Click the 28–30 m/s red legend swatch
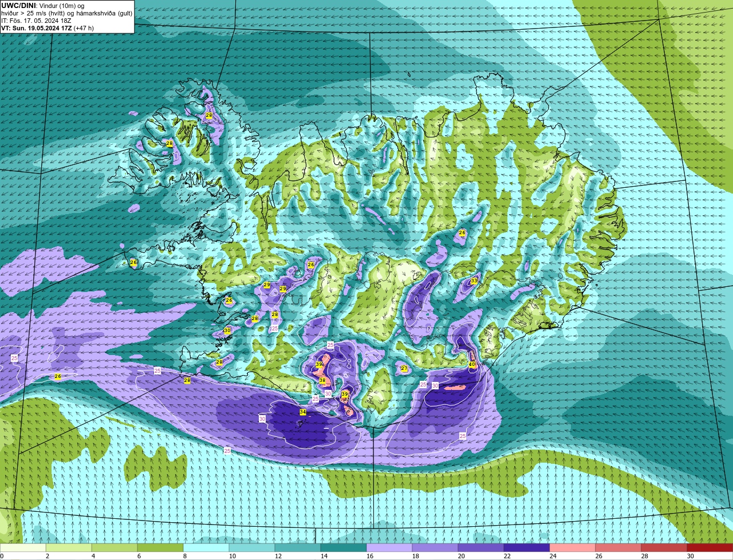Image resolution: width=733 pixels, height=560 pixels. (664, 548)
